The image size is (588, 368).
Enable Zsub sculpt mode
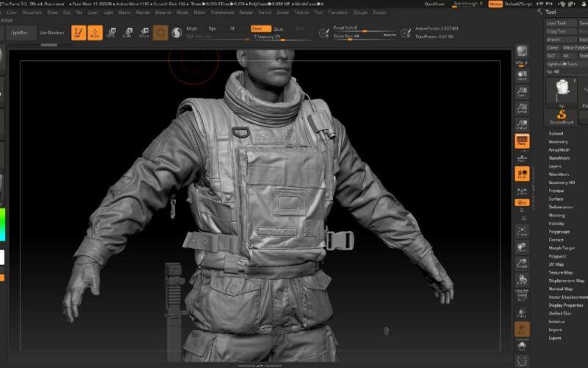click(x=279, y=28)
